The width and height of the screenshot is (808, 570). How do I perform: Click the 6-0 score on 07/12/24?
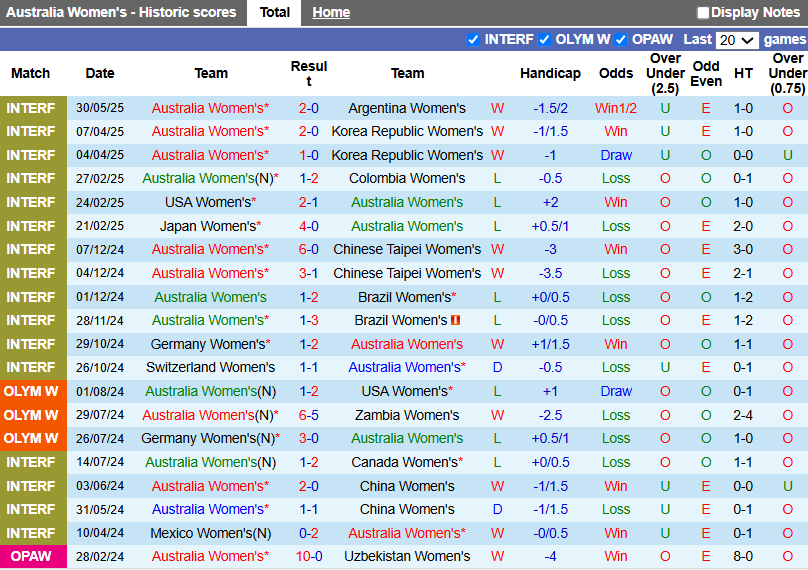click(309, 249)
